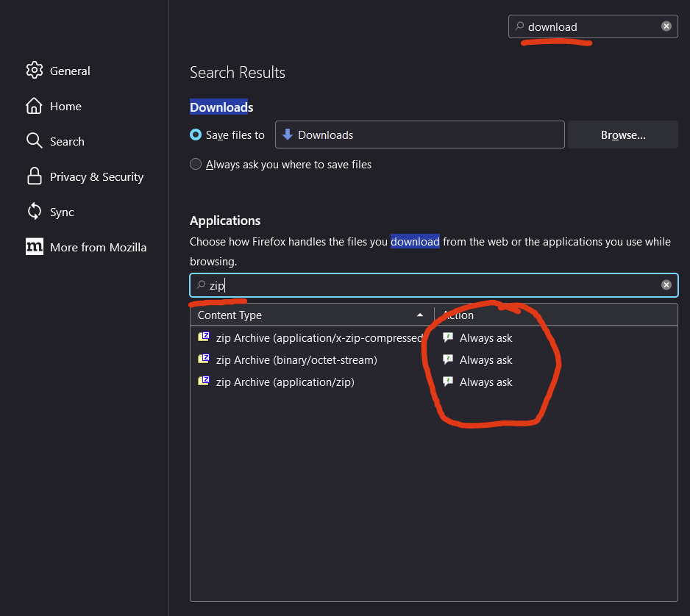Click the Search magnifying glass sidebar icon
The width and height of the screenshot is (690, 616).
[35, 141]
